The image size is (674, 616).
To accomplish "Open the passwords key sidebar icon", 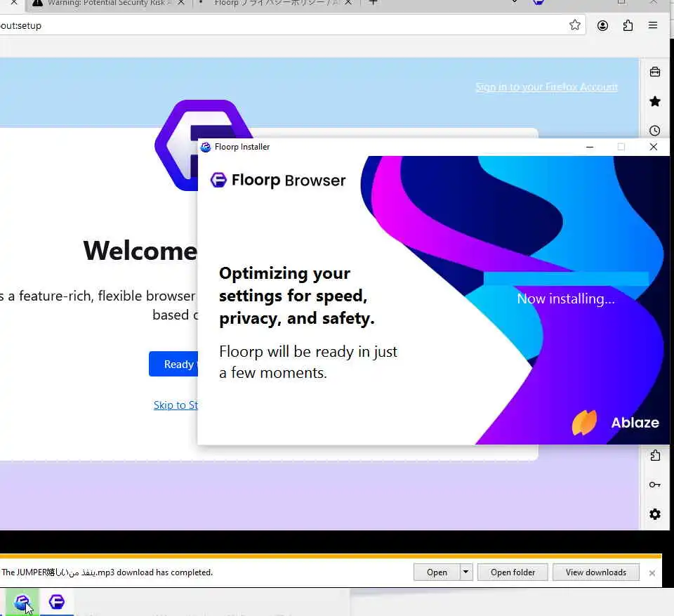I will [x=654, y=485].
